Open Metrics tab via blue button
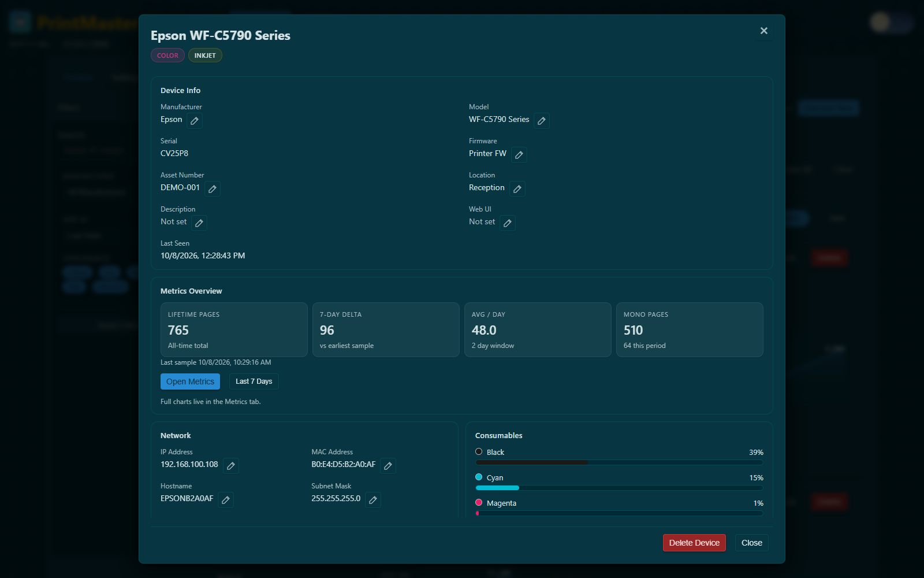Viewport: 924px width, 578px height. (190, 381)
